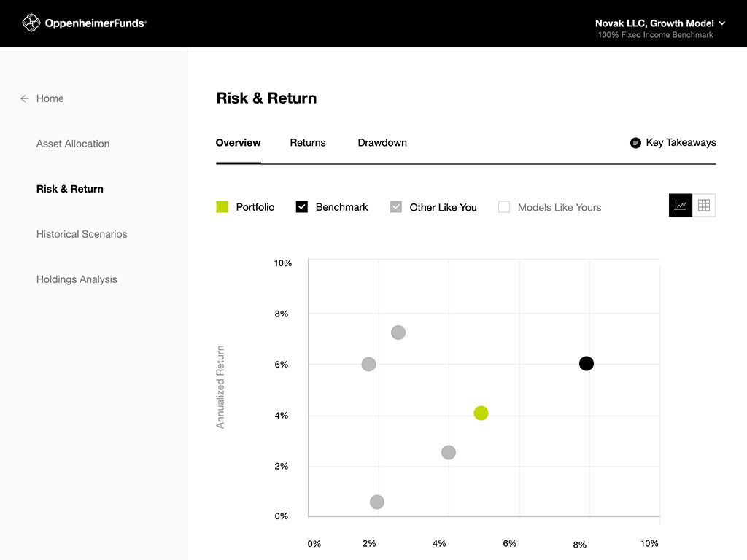Click the green Portfolio color swatch

pos(222,207)
